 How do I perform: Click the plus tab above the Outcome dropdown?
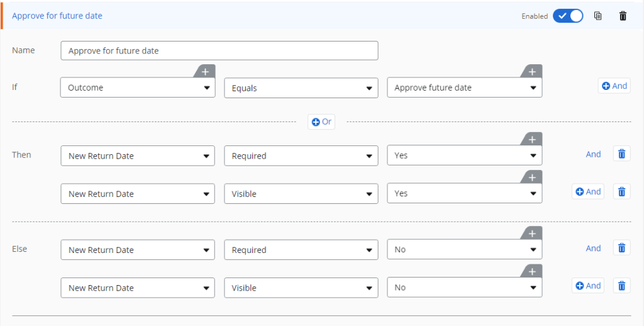click(205, 71)
